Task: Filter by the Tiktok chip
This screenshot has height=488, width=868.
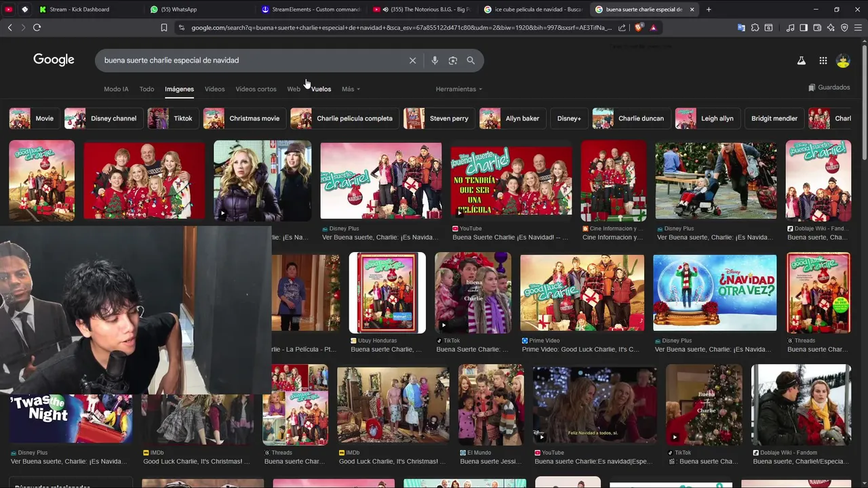Action: click(x=173, y=118)
